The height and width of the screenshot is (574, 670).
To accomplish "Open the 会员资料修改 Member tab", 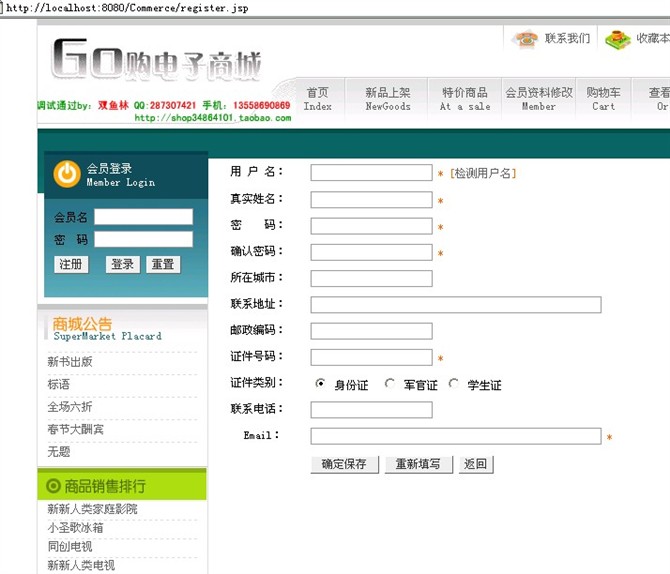I will 539,99.
